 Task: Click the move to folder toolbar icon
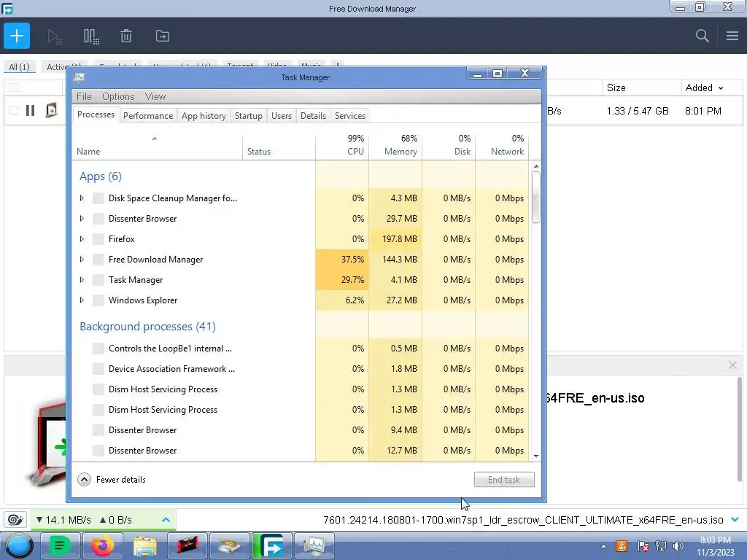coord(163,36)
